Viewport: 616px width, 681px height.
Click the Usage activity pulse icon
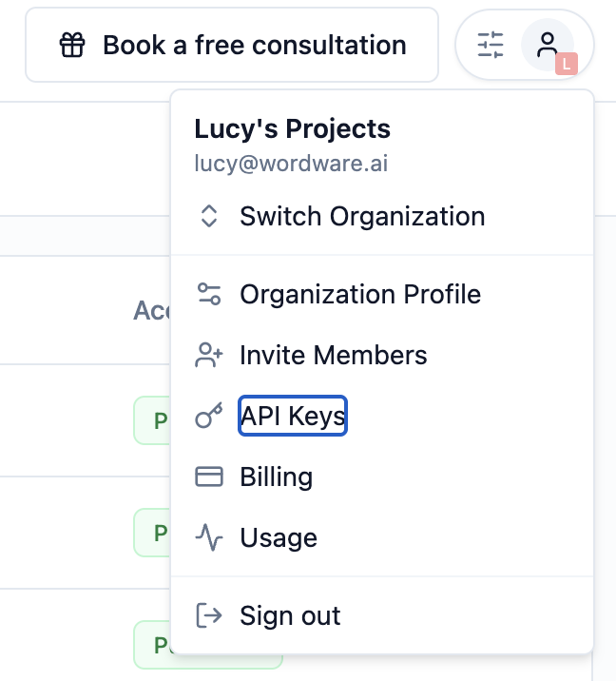208,537
